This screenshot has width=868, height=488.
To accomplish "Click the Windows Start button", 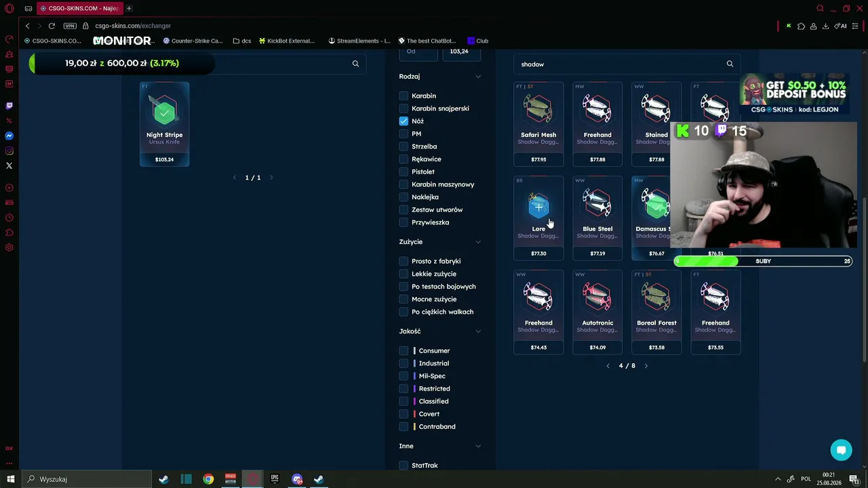I will coord(10,479).
